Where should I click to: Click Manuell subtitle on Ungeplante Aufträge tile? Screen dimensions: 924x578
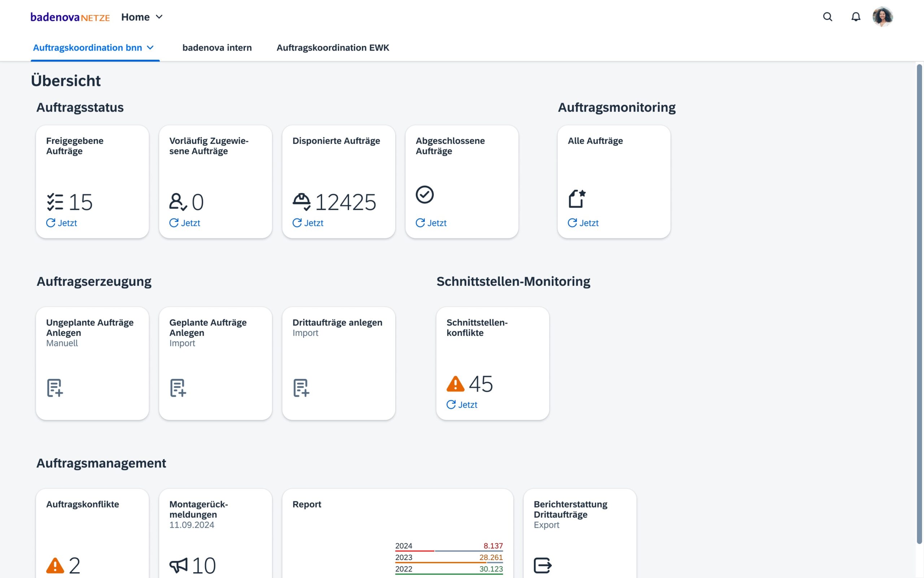coord(62,343)
